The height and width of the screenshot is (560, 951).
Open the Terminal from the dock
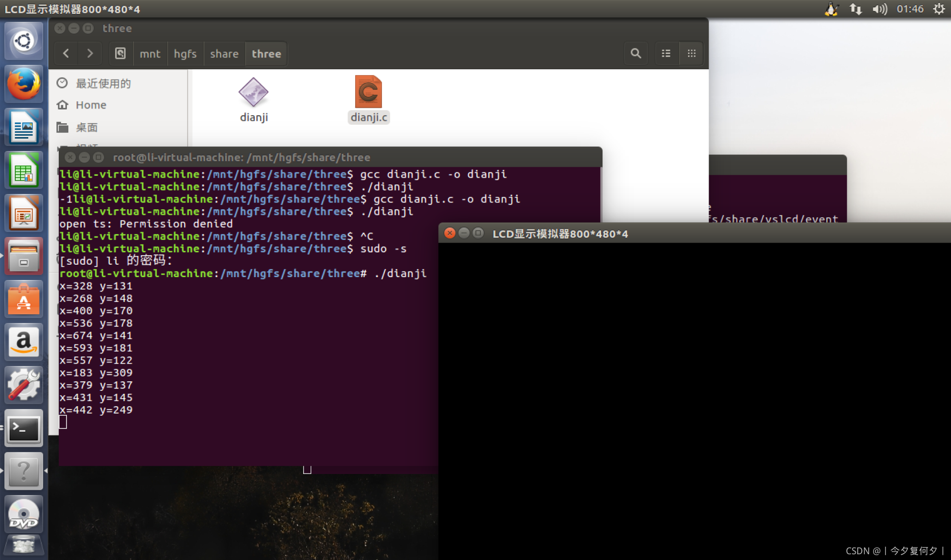[23, 429]
